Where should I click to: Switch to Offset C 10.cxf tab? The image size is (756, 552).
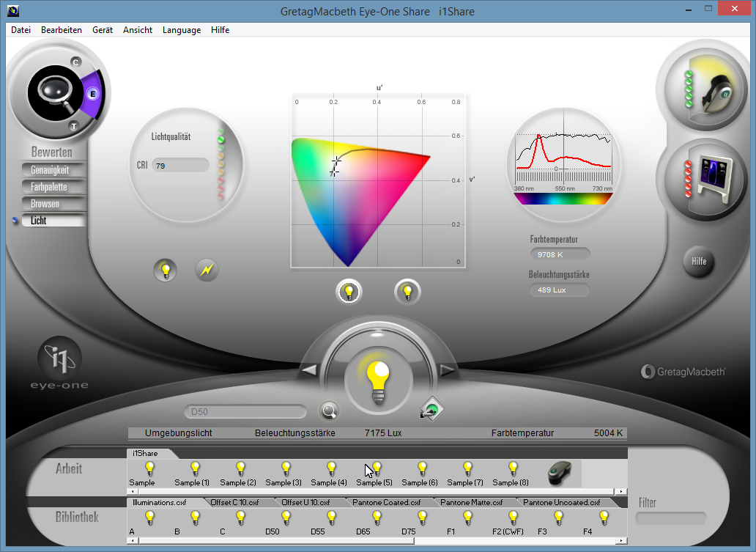click(237, 502)
